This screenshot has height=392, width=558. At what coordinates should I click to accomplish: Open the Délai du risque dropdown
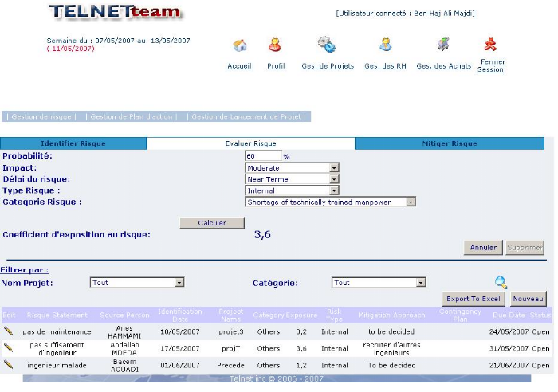point(334,179)
